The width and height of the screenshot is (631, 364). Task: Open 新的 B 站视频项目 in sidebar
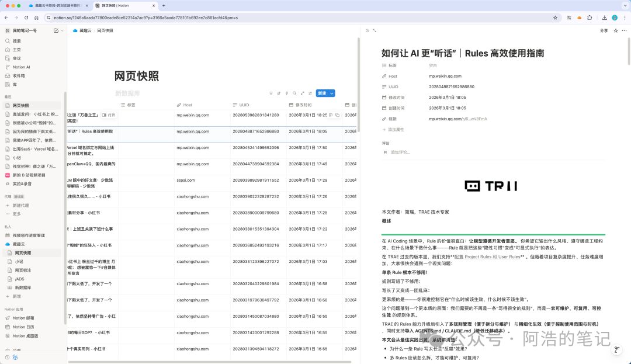tap(29, 175)
